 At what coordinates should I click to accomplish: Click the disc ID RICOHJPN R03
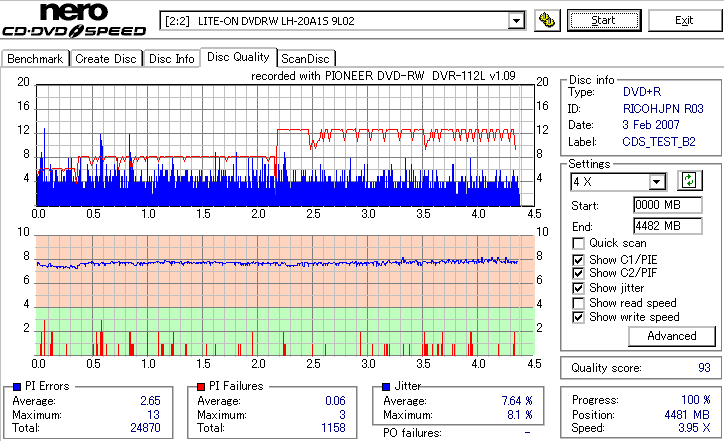pyautogui.click(x=663, y=109)
